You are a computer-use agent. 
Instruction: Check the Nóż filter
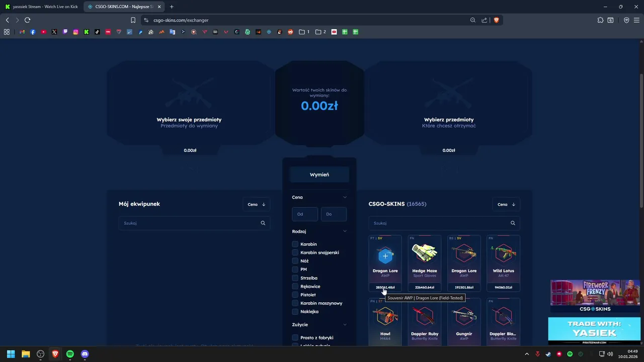[295, 261]
